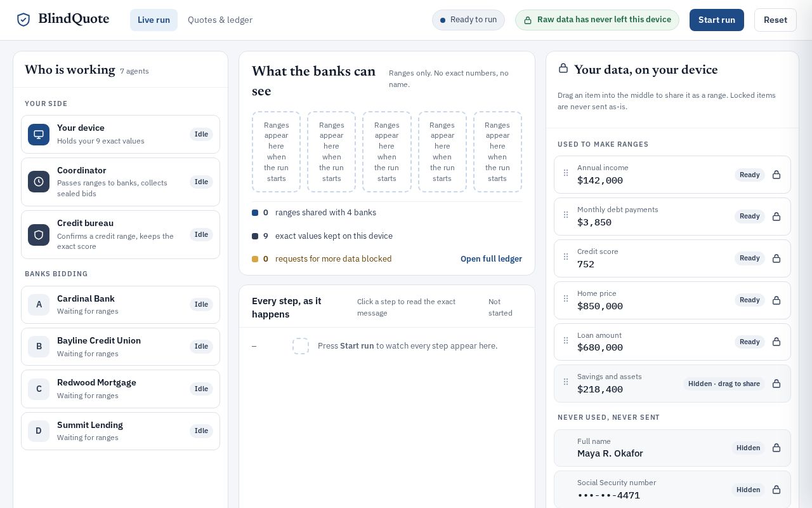Image resolution: width=812 pixels, height=508 pixels.
Task: Grab the Annual income drag handle
Action: (566, 173)
